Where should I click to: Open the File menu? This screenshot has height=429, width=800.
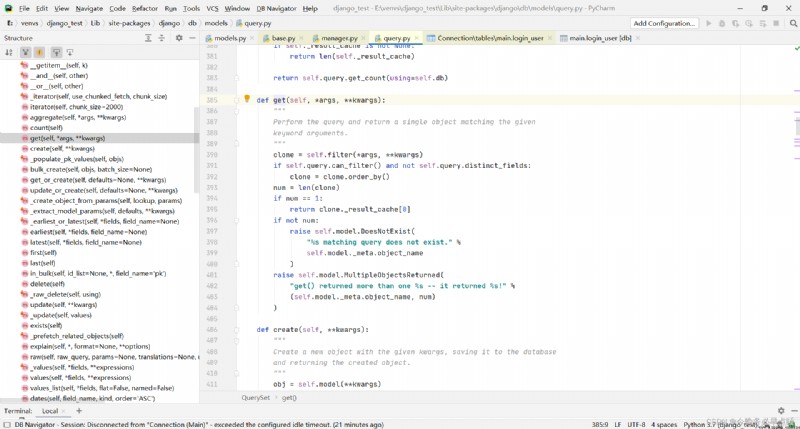(24, 8)
